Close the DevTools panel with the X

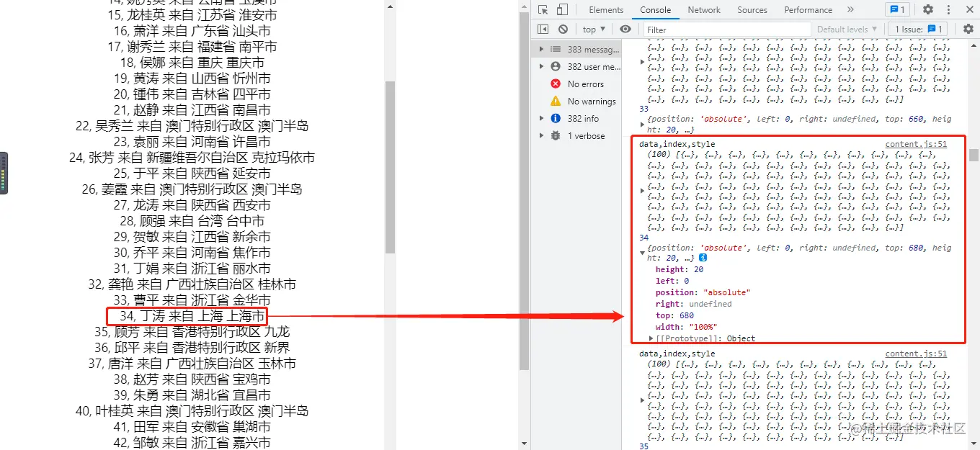968,10
